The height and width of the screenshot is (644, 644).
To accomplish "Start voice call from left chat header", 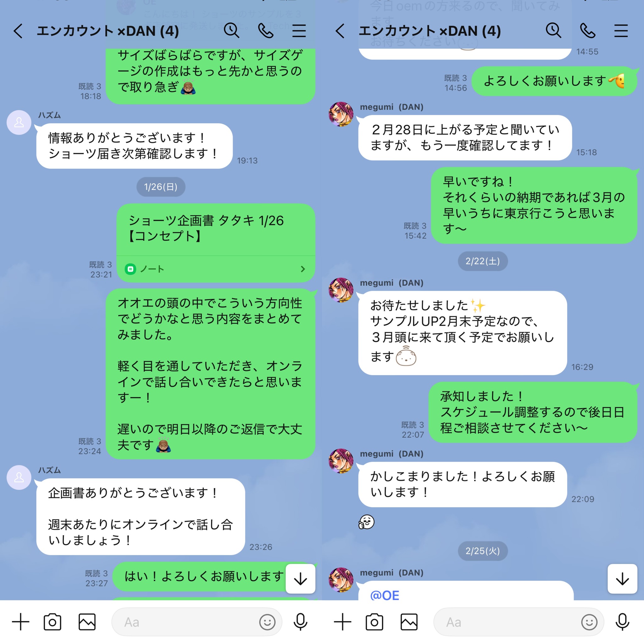I will coord(266,31).
